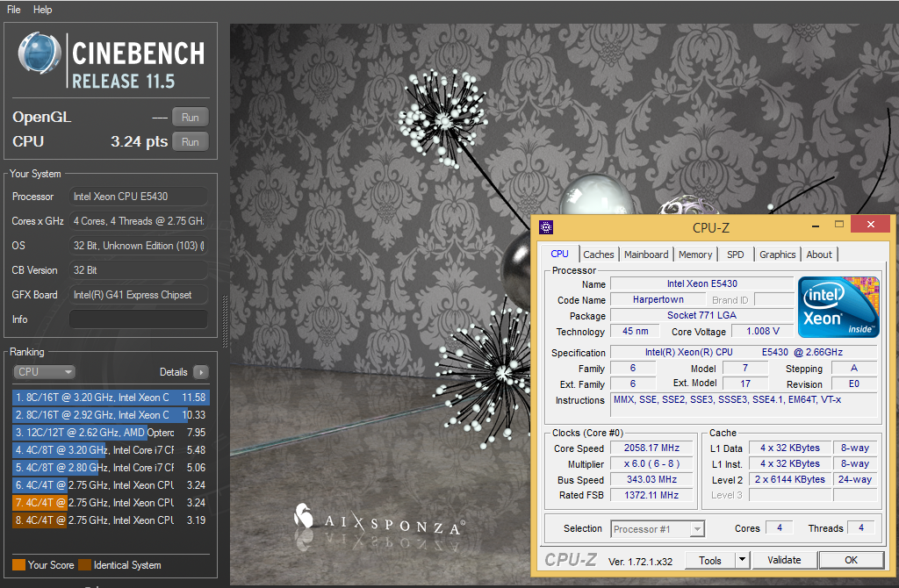Run the OpenGL benchmark
Image resolution: width=899 pixels, height=588 pixels.
(191, 117)
